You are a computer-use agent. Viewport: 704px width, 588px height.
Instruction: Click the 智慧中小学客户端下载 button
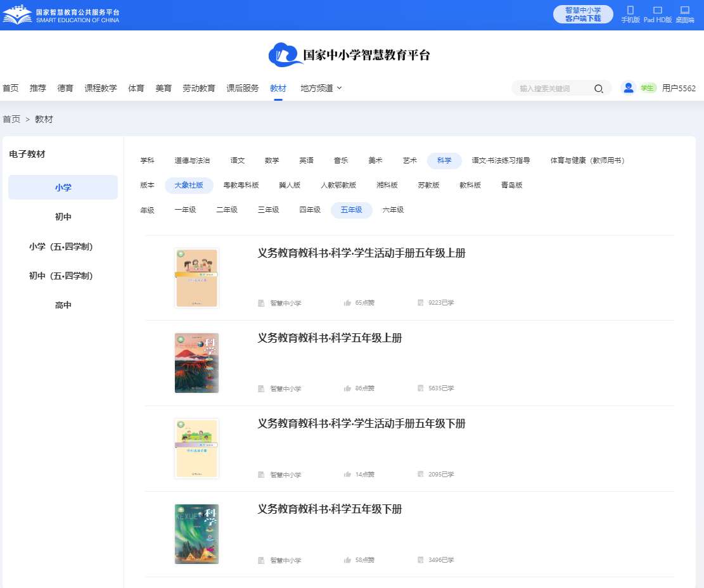pyautogui.click(x=583, y=15)
